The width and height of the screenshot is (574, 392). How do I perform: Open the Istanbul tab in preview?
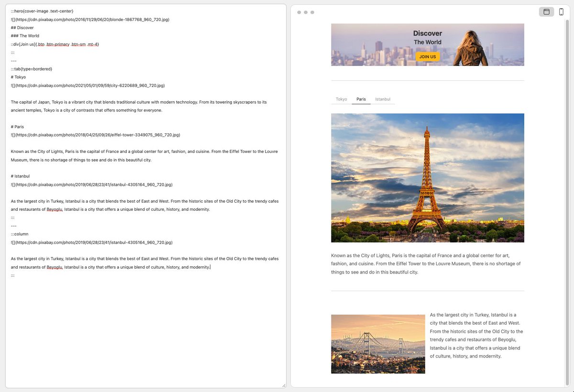coord(383,99)
